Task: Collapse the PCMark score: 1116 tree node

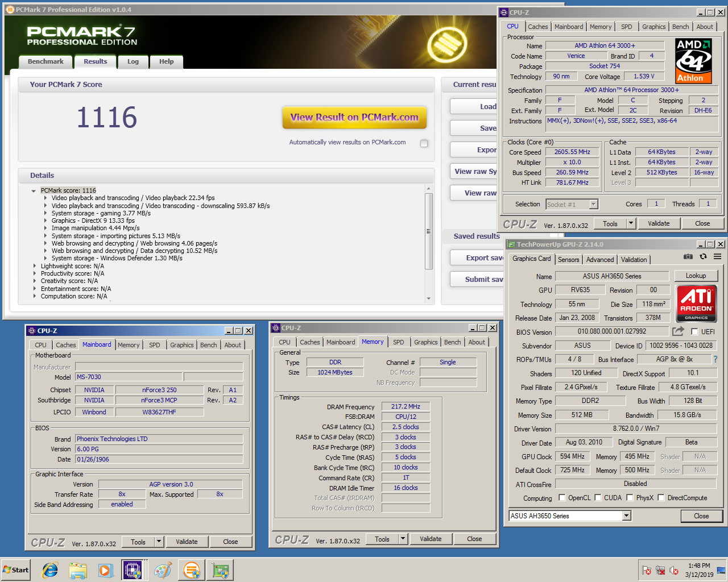Action: point(34,191)
